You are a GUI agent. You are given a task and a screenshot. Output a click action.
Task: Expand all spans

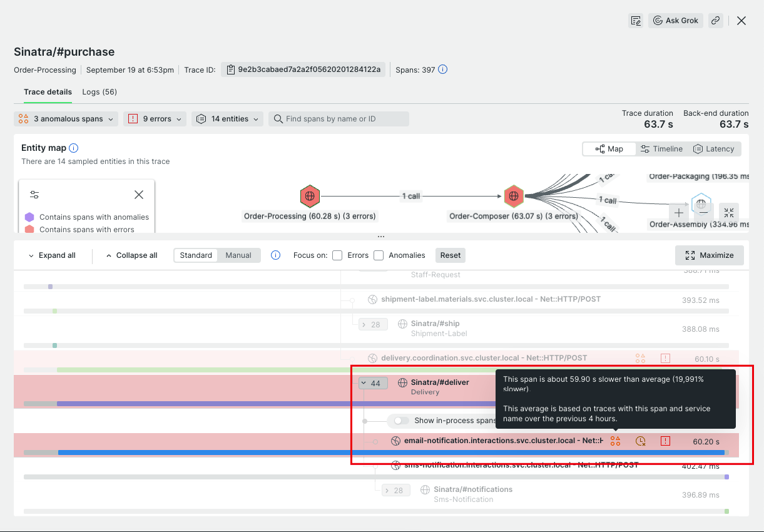(x=52, y=255)
